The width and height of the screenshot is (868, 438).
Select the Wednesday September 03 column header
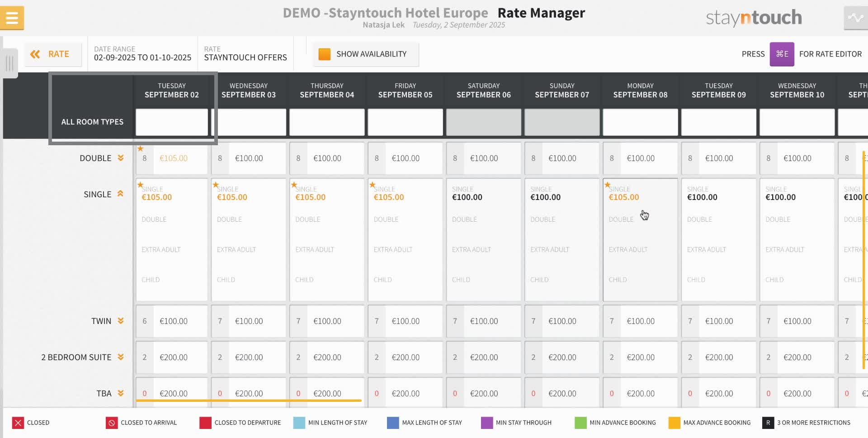click(x=249, y=90)
